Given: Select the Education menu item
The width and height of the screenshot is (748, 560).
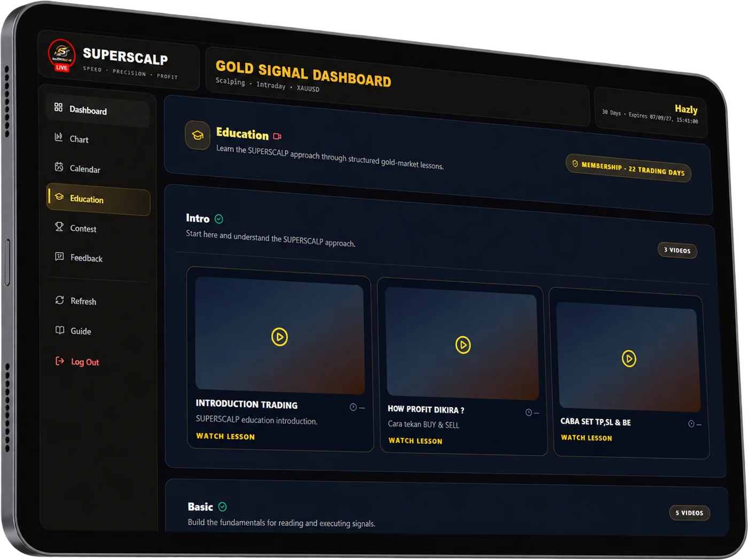Looking at the screenshot, I should tap(98, 199).
